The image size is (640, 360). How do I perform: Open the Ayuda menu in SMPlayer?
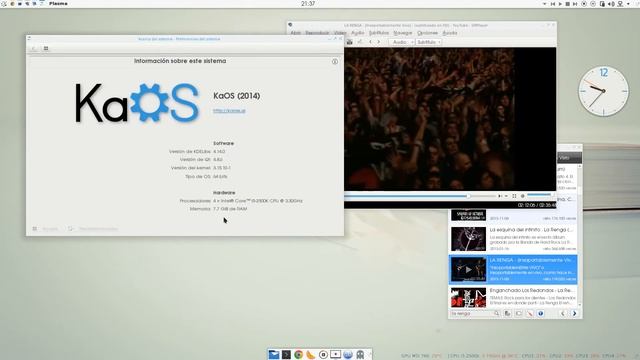click(x=450, y=33)
